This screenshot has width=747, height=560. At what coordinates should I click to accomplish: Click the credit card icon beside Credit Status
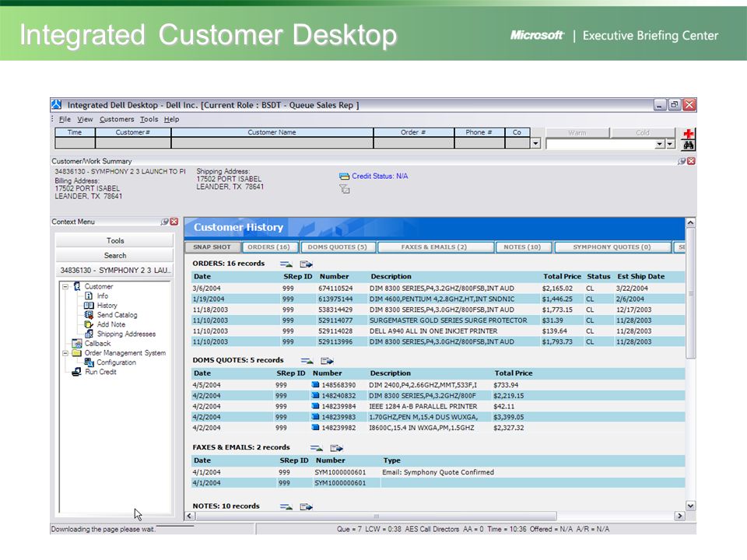click(344, 177)
